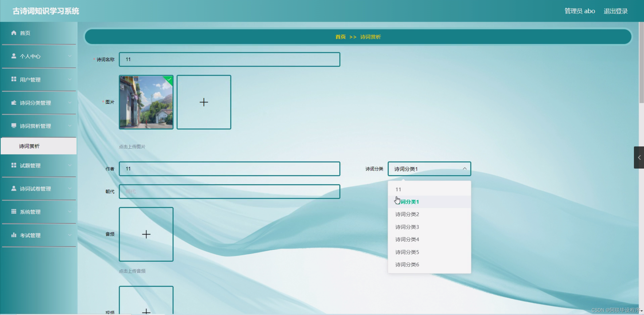
Task: Expand the 考试管理 submenu chevron
Action: tap(70, 235)
